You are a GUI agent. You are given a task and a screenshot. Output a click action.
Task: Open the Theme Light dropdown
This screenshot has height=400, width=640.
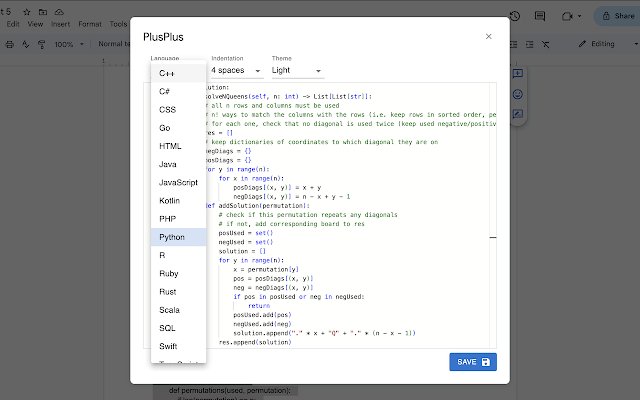click(x=298, y=71)
